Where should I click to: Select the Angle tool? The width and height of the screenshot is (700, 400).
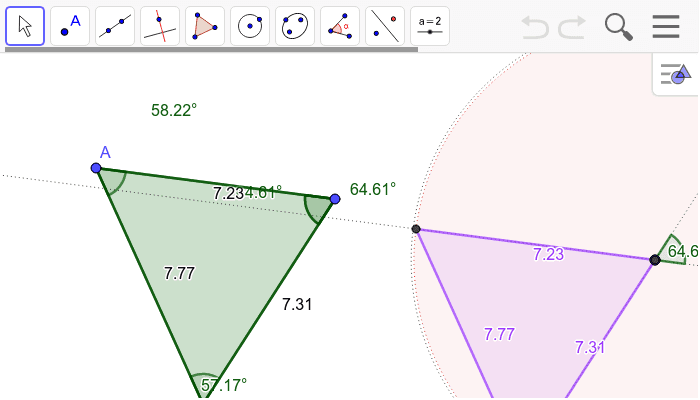click(x=340, y=26)
